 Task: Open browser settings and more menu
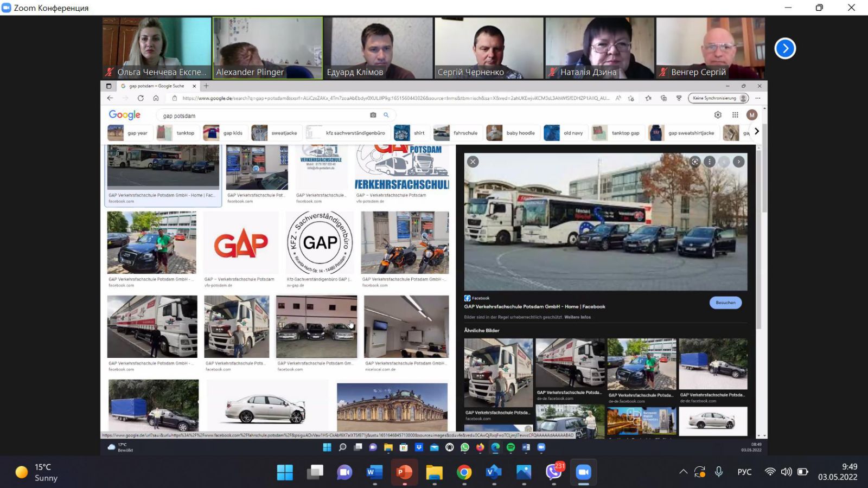tap(758, 98)
